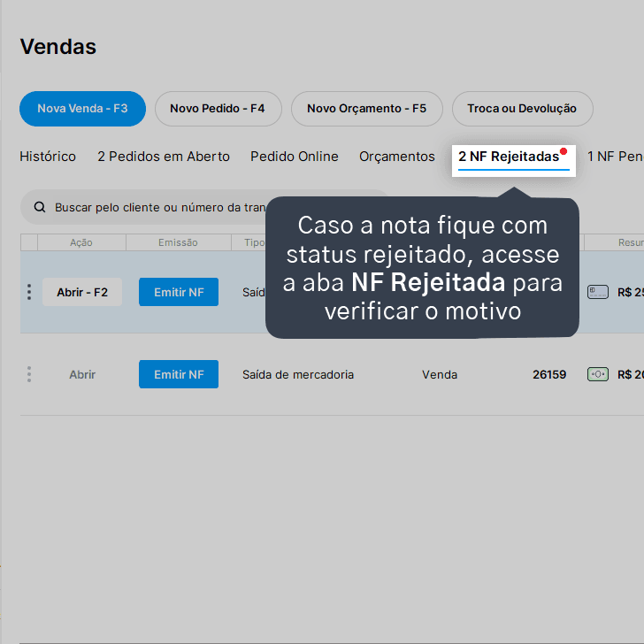View the Orçamentos tab

pos(396,157)
